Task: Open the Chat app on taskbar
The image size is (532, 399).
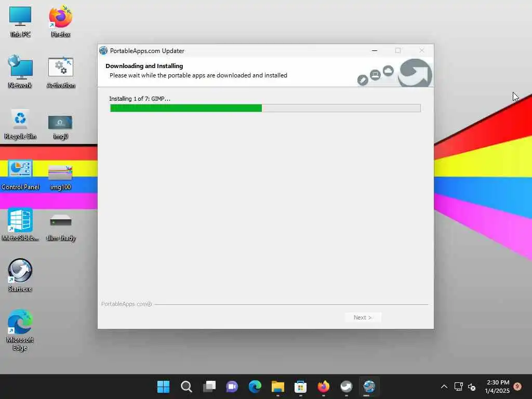Action: pos(232,387)
